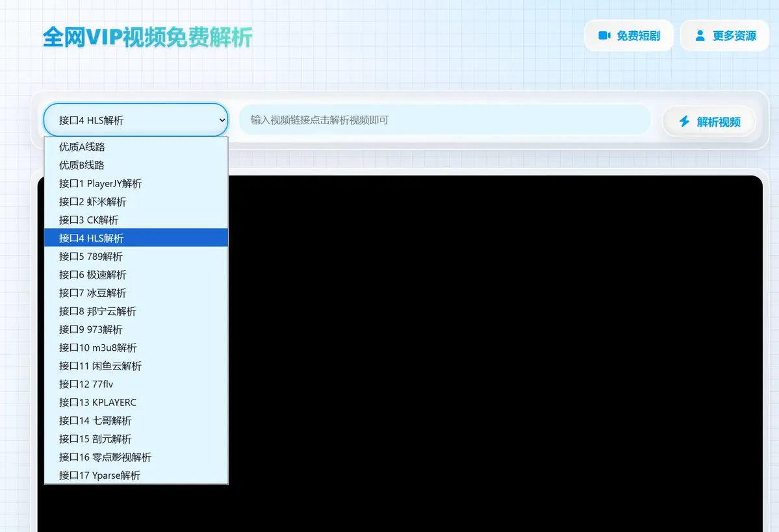Select 优质A线路 from the list
This screenshot has width=779, height=532.
(x=136, y=147)
